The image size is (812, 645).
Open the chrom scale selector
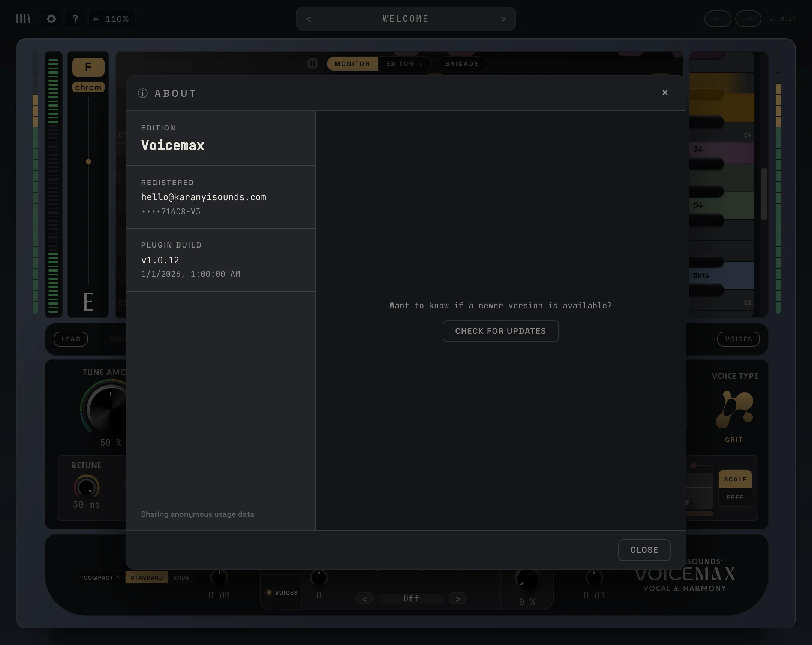point(88,87)
